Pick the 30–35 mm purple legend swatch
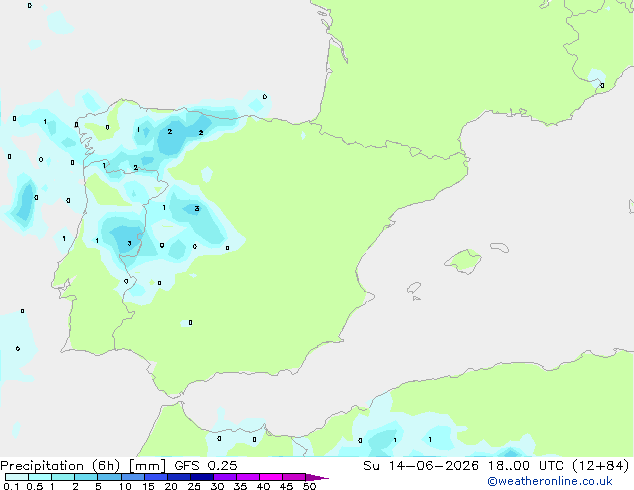Image resolution: width=634 pixels, height=490 pixels. click(x=225, y=477)
